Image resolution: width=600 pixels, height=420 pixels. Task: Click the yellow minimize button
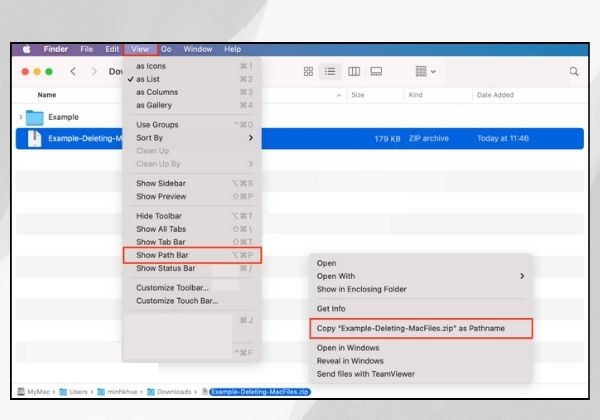37,72
